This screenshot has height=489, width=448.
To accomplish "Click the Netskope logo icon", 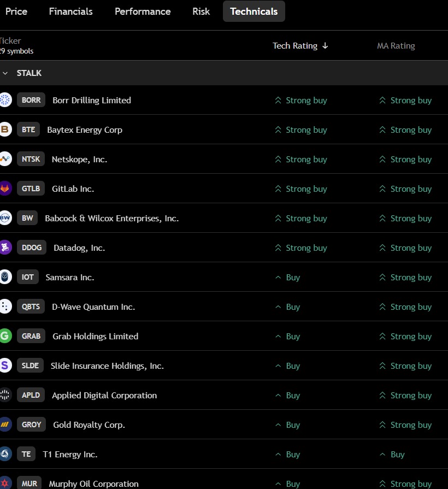I will click(5, 159).
